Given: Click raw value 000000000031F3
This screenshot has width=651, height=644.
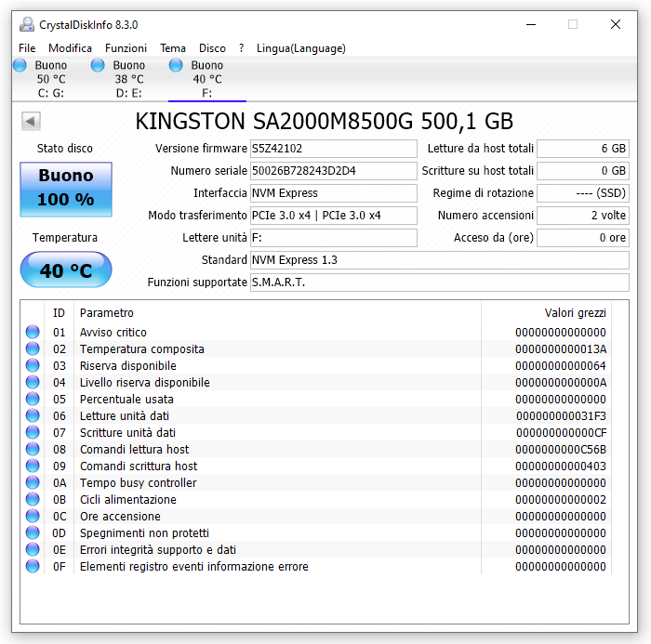Looking at the screenshot, I should (561, 415).
